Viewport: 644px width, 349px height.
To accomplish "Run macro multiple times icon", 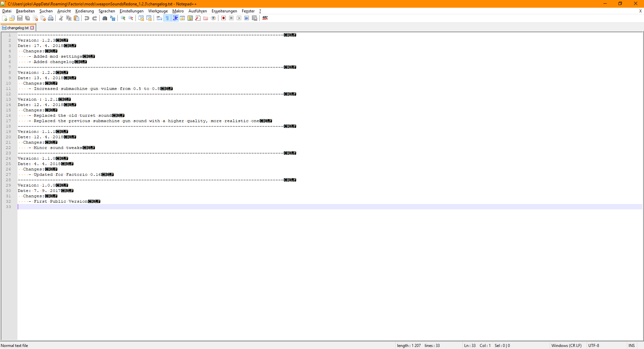I will (x=247, y=18).
